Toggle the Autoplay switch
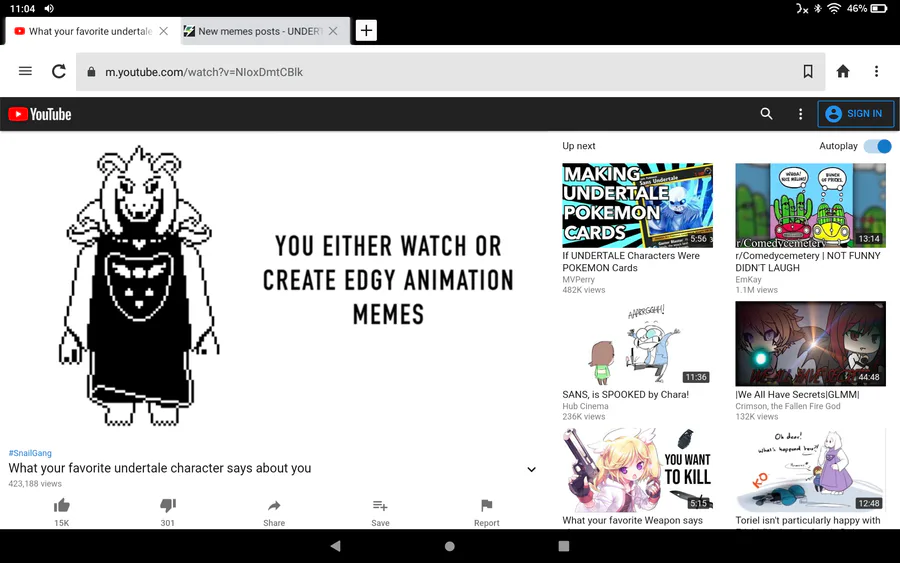Viewport: 900px width, 563px height. pos(878,146)
